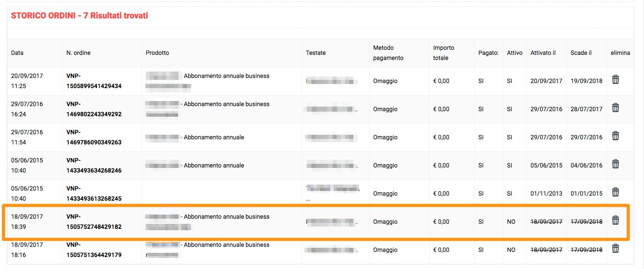Click the Testate column header
The height and width of the screenshot is (269, 644).
[x=316, y=53]
